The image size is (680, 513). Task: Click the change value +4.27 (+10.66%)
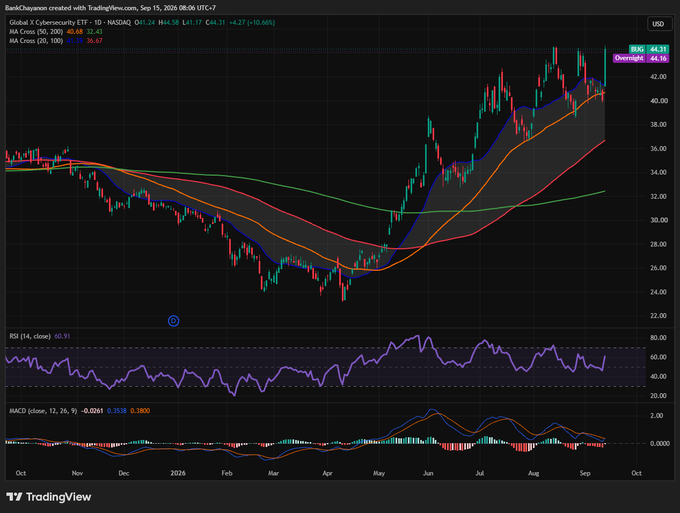point(252,23)
